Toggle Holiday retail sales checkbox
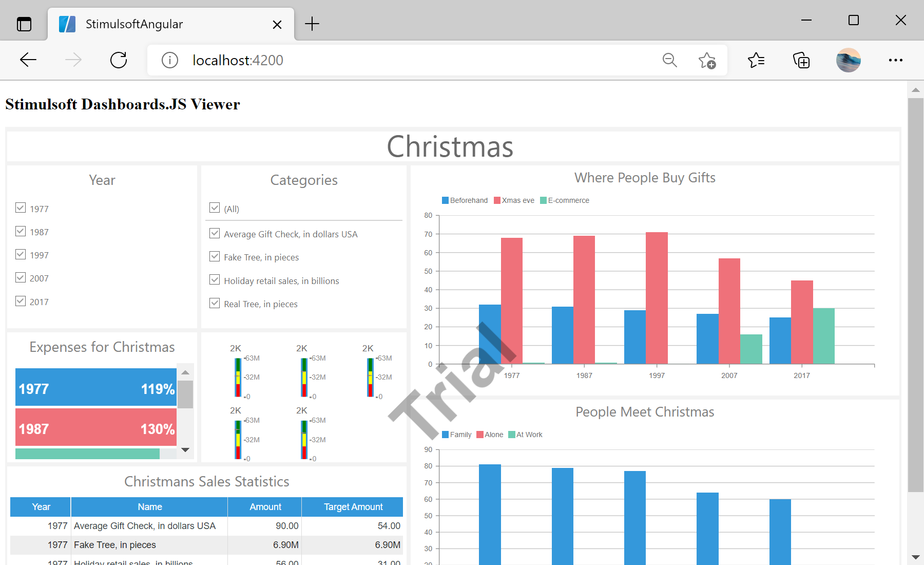924x565 pixels. (x=215, y=280)
